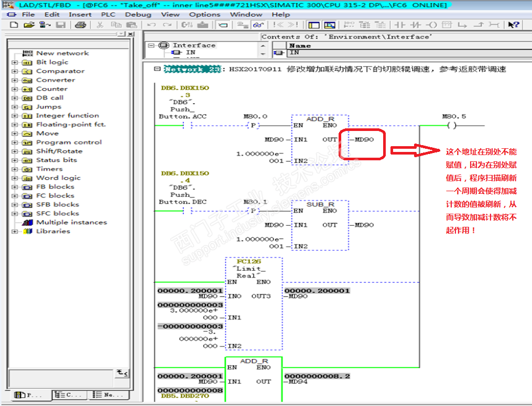Click the Cut scissors icon
This screenshot has width=532, height=406.
point(100,25)
